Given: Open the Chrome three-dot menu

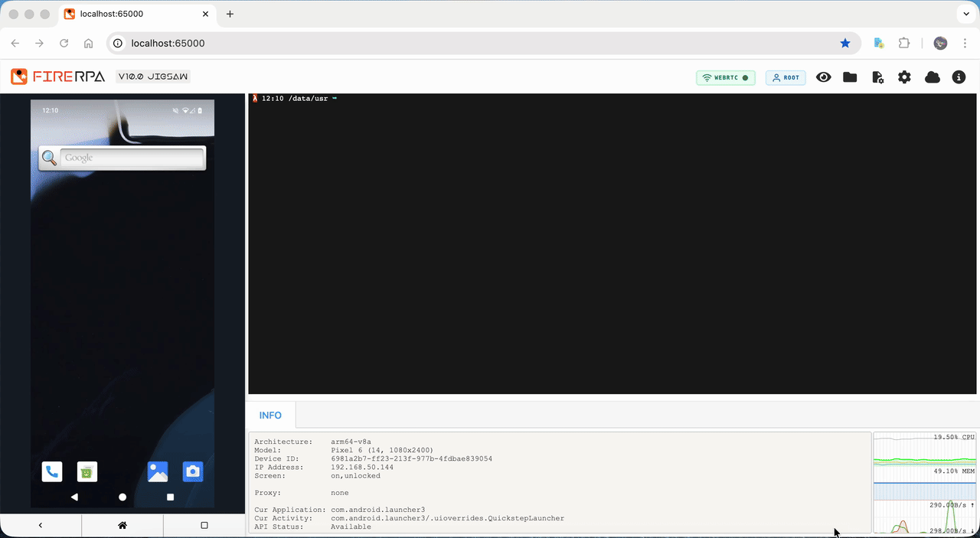Looking at the screenshot, I should (965, 44).
